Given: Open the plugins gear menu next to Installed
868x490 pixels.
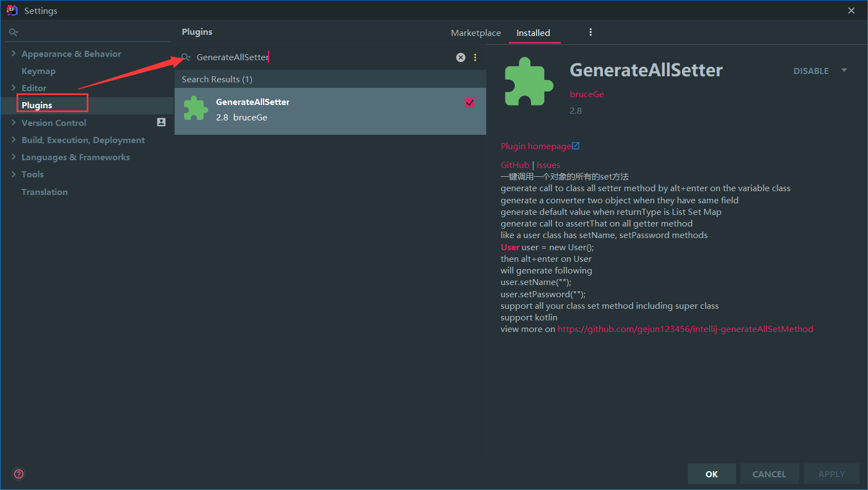Looking at the screenshot, I should (591, 32).
